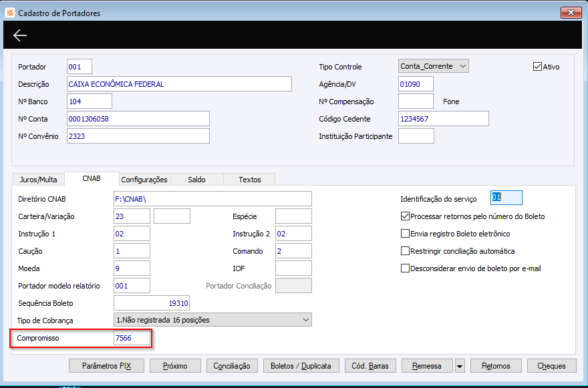Click the Conciliação button

tap(232, 366)
